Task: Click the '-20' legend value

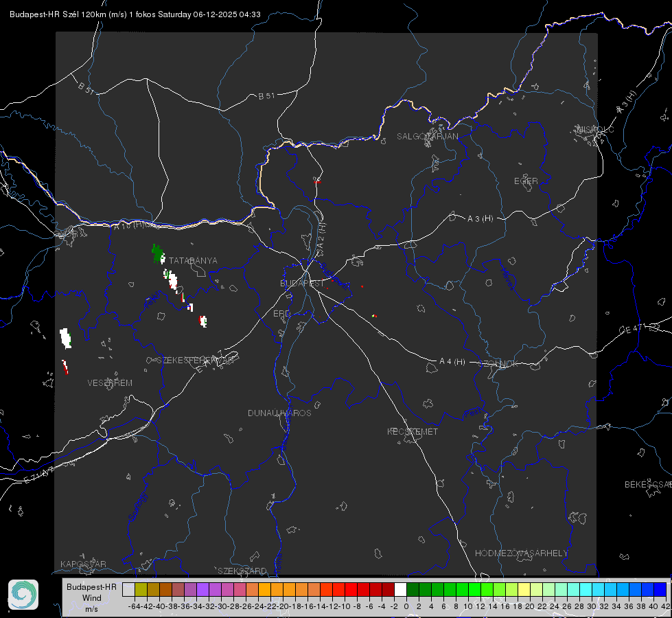Action: (282, 606)
